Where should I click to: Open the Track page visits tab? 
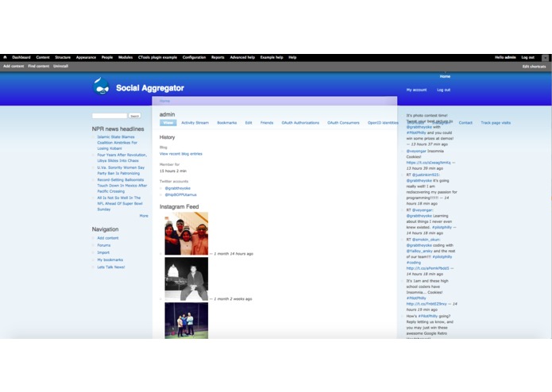(496, 123)
